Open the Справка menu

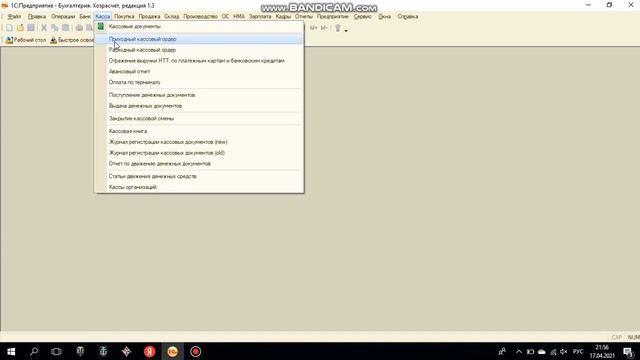tap(407, 17)
